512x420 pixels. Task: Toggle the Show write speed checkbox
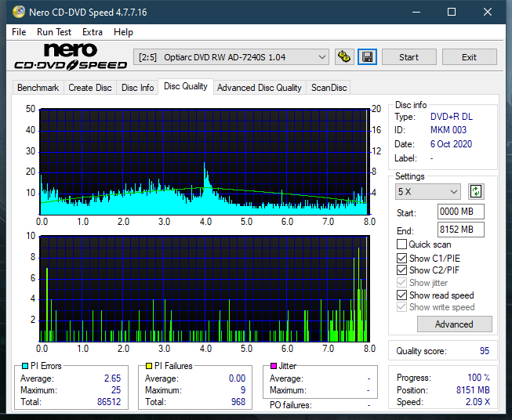point(401,307)
